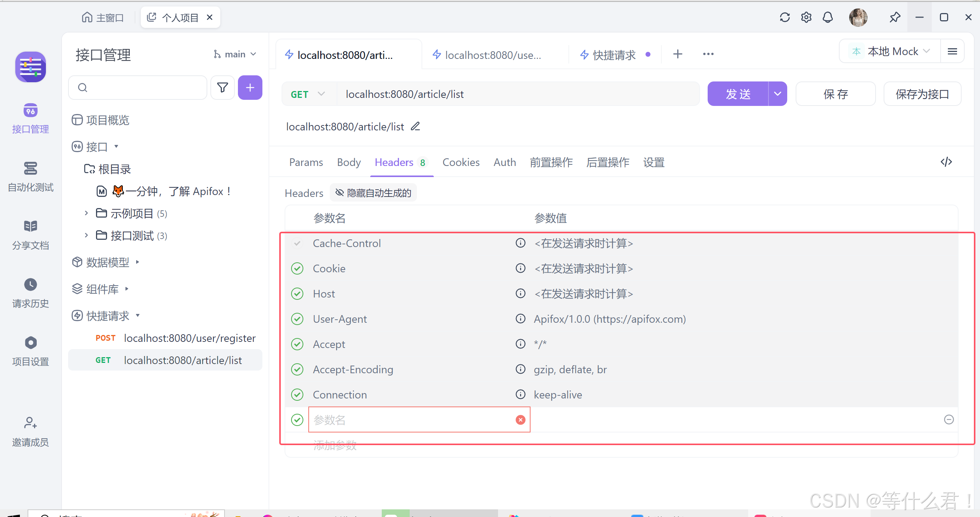
Task: Open the code view via </> icon
Action: (x=946, y=162)
